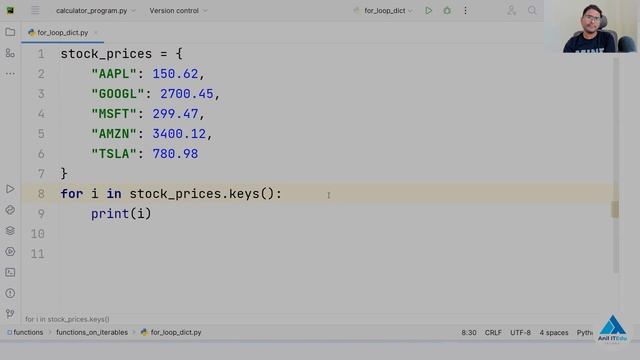Click gutter line number 1
The image size is (640, 360).
[41, 54]
